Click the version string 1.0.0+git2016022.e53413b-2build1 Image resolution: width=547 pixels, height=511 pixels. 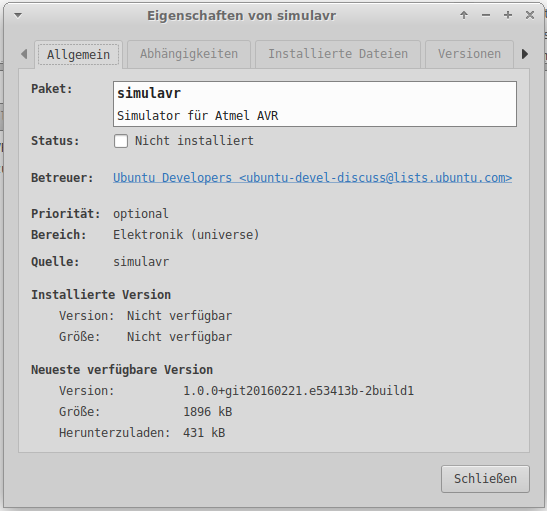(x=299, y=391)
